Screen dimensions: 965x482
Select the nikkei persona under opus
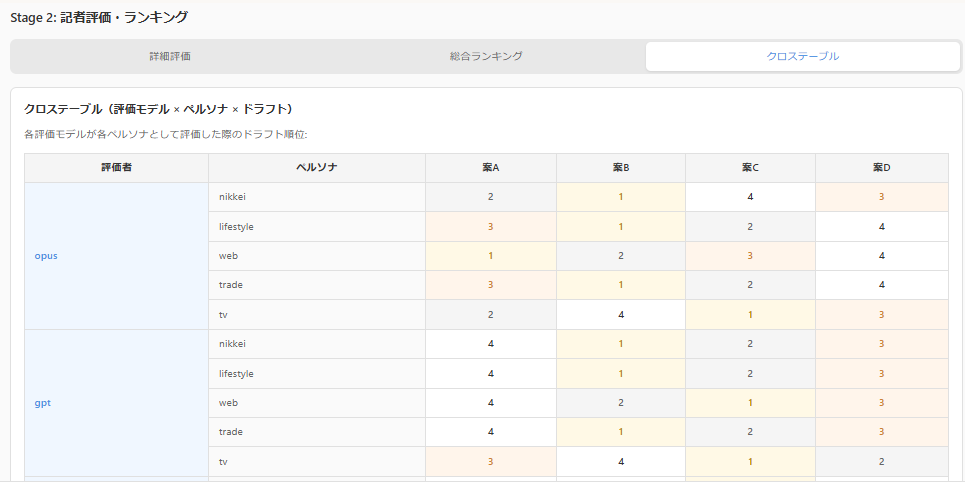tap(233, 197)
